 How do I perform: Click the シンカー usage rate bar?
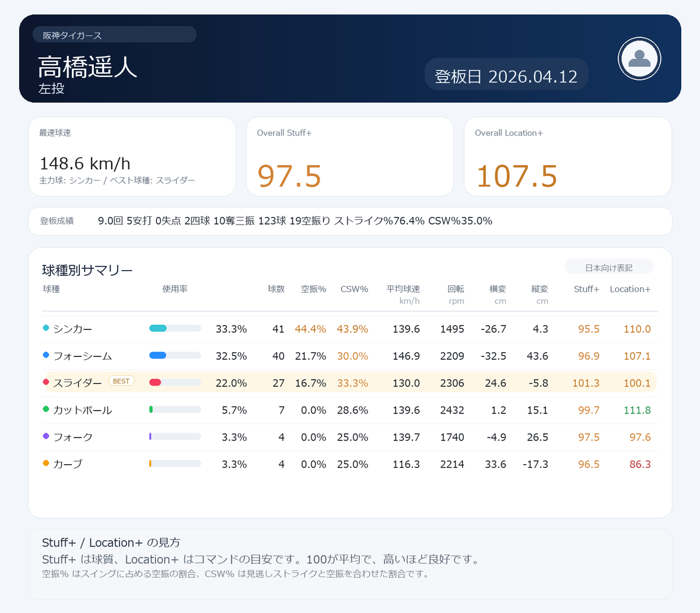coord(175,328)
